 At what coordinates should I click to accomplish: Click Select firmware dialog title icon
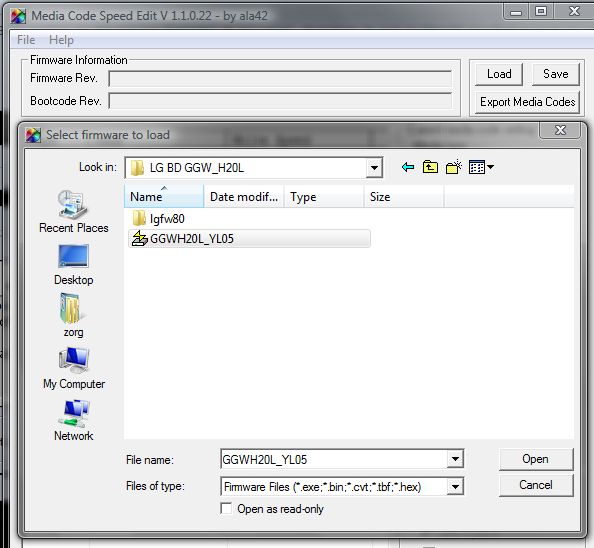(33, 135)
